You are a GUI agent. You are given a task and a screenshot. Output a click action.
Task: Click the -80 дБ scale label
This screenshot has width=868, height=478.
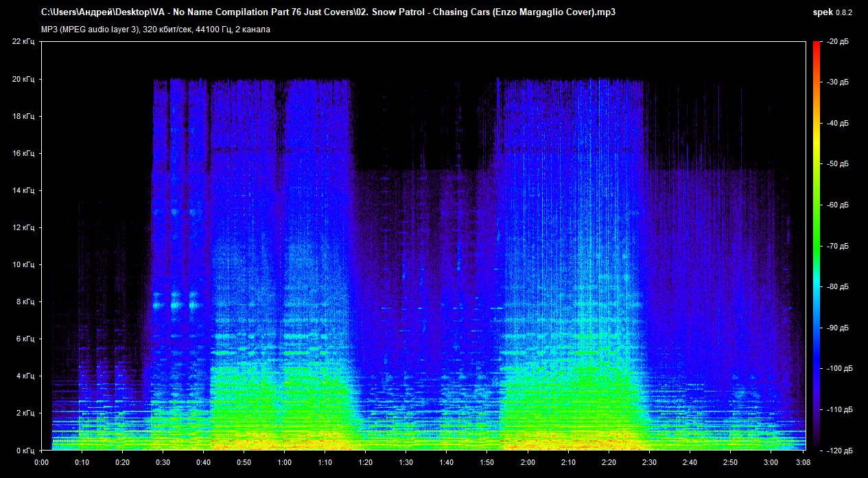838,286
